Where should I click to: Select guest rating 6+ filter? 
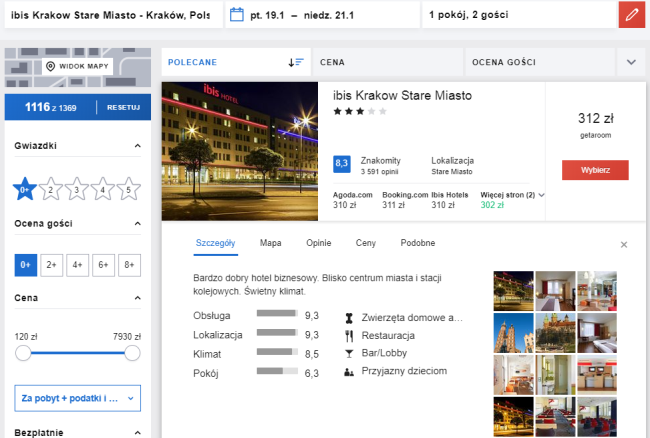click(103, 265)
